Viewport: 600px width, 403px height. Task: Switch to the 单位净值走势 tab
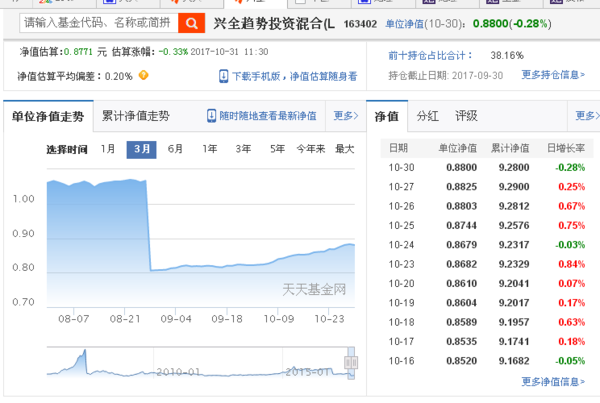click(48, 116)
